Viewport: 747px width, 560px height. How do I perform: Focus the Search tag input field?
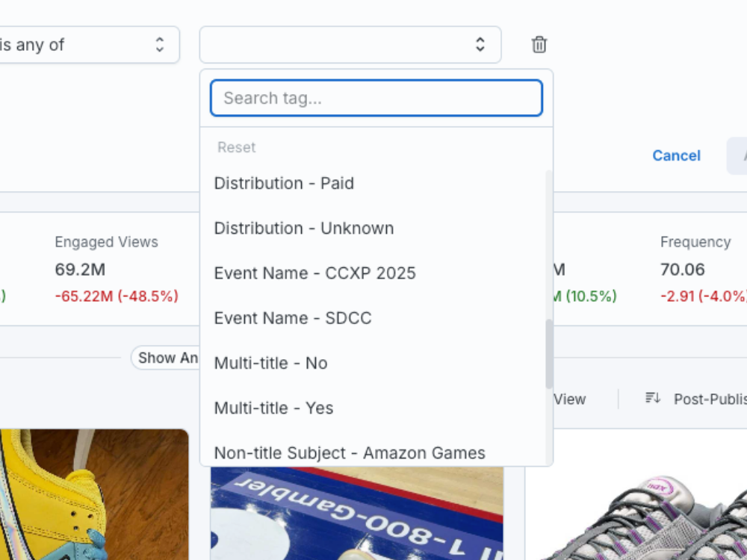[376, 98]
